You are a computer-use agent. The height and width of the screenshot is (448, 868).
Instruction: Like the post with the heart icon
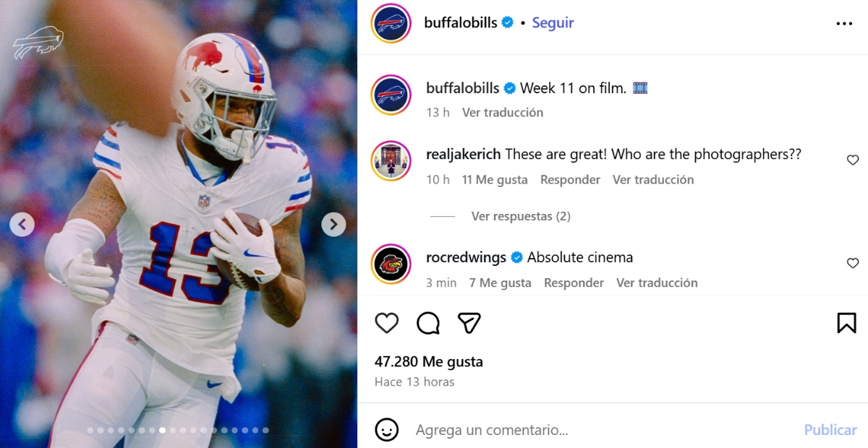387,323
